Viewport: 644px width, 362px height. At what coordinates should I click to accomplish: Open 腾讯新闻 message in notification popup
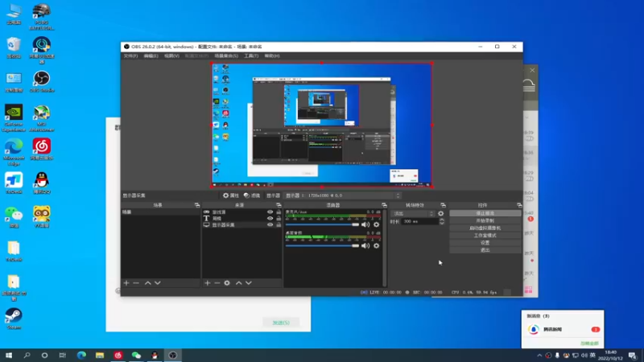(563, 329)
